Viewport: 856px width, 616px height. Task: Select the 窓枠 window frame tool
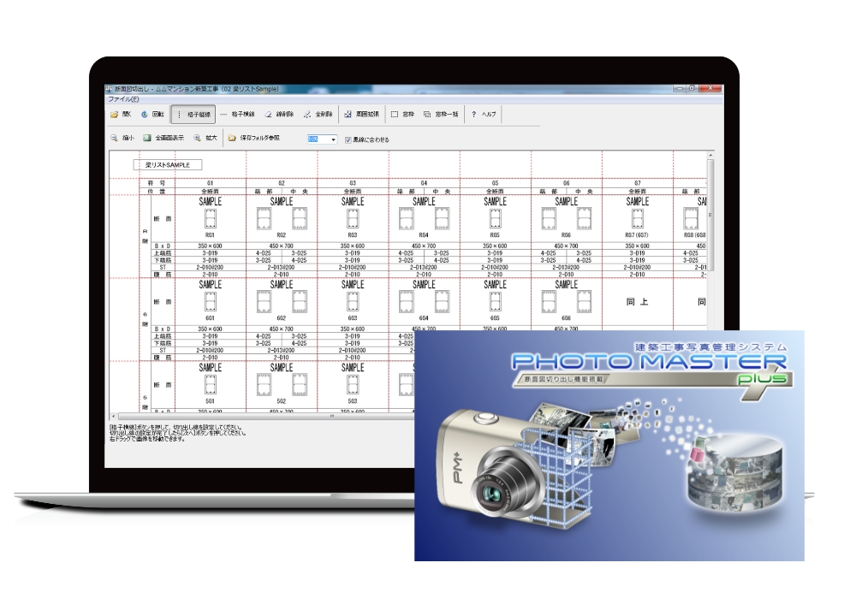pyautogui.click(x=402, y=115)
